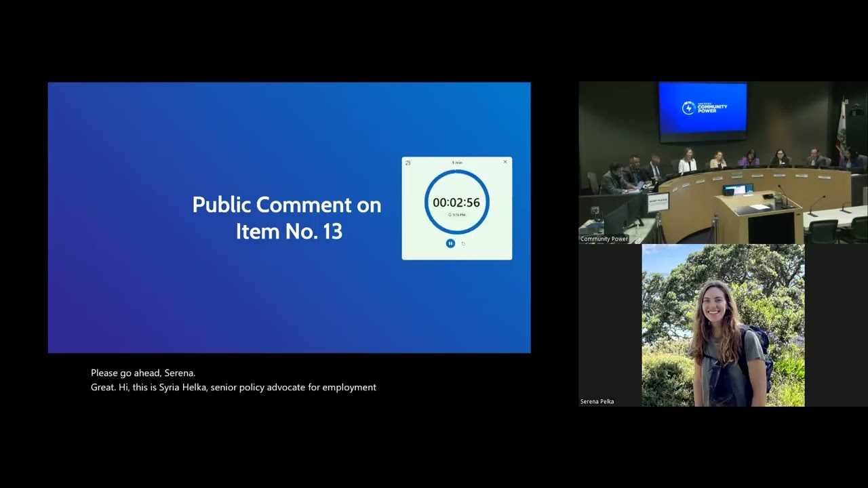Click the caption line "Please go ahead, Serena."
868x488 pixels.
click(x=143, y=373)
